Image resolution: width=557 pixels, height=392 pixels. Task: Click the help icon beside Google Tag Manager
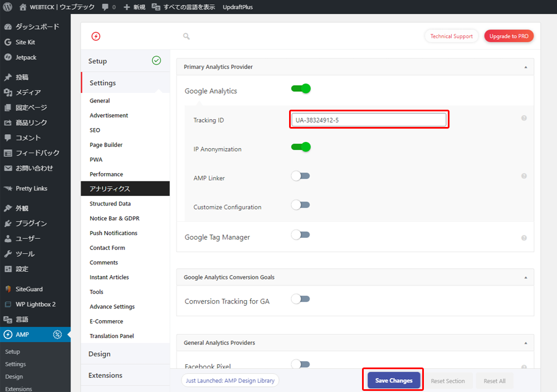point(524,238)
